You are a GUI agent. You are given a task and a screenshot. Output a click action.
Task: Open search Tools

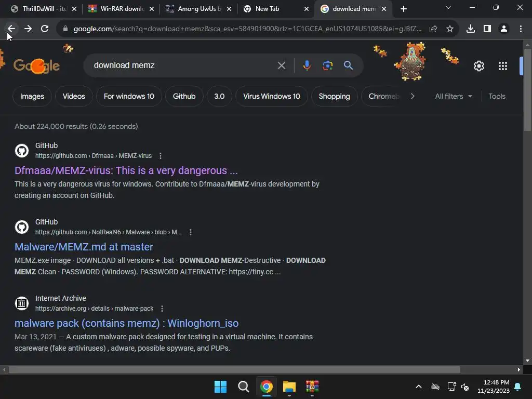(497, 96)
